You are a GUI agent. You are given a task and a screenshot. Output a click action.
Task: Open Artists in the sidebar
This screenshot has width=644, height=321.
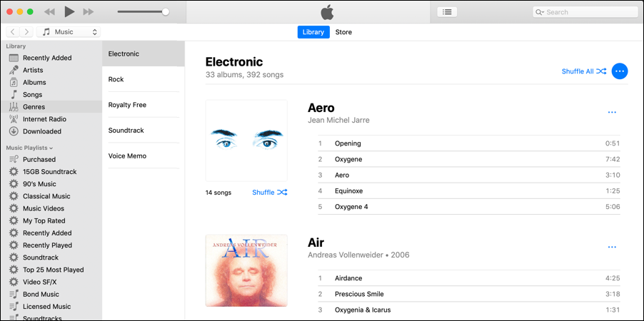51,70
